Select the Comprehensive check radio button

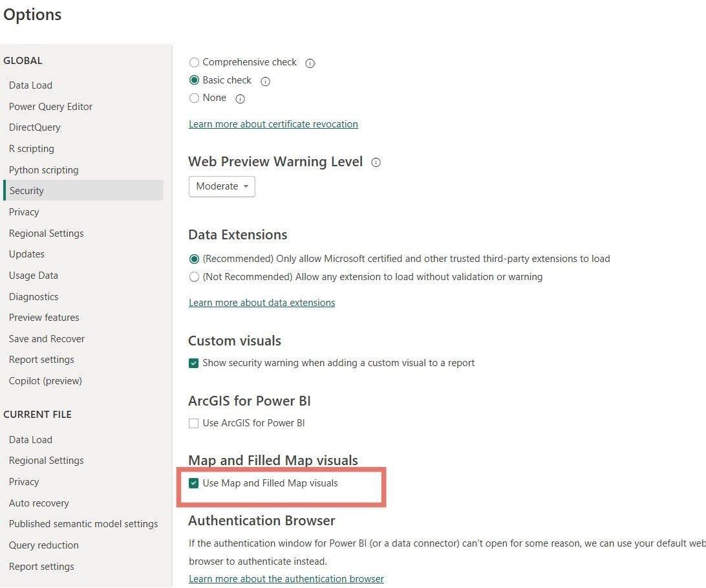coord(194,62)
